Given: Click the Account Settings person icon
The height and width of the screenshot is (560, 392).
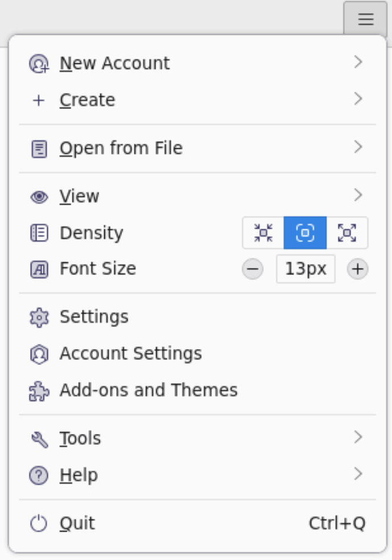Looking at the screenshot, I should click(x=39, y=354).
